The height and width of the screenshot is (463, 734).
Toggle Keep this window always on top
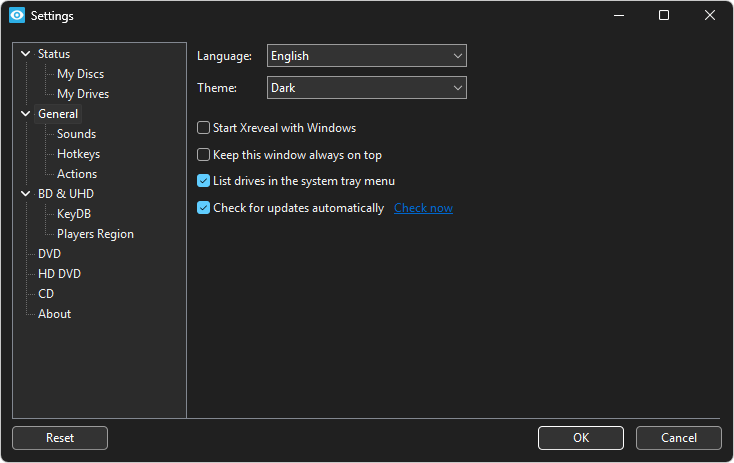(204, 155)
